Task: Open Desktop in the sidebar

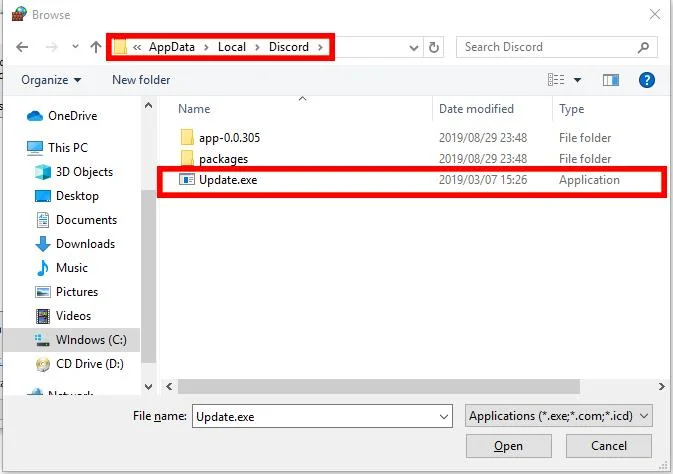Action: 77,196
